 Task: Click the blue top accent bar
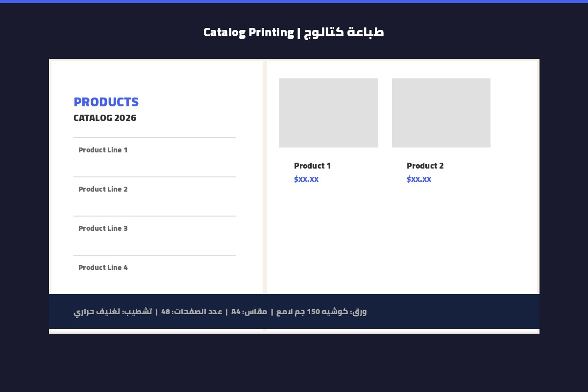(294, 1)
